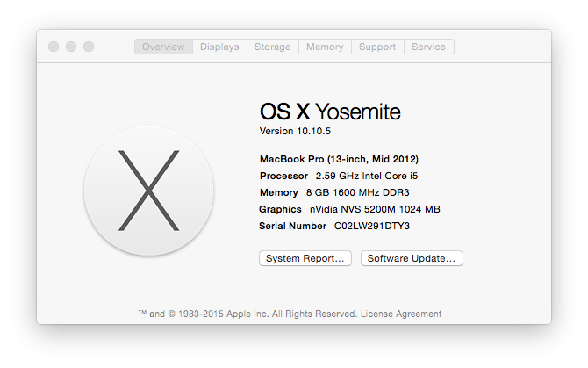
Task: Click the OS X Yosemite heading
Action: pyautogui.click(x=330, y=112)
